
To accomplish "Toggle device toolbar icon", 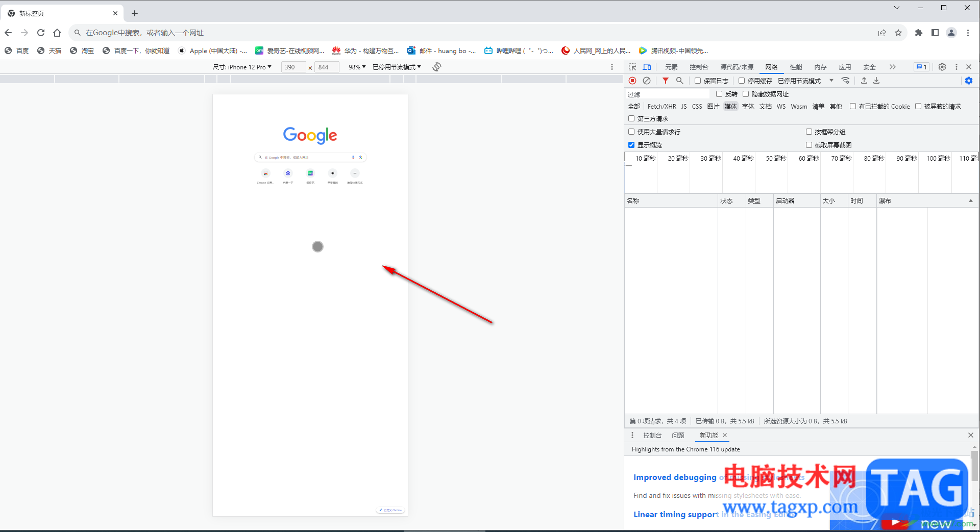I will click(x=647, y=67).
